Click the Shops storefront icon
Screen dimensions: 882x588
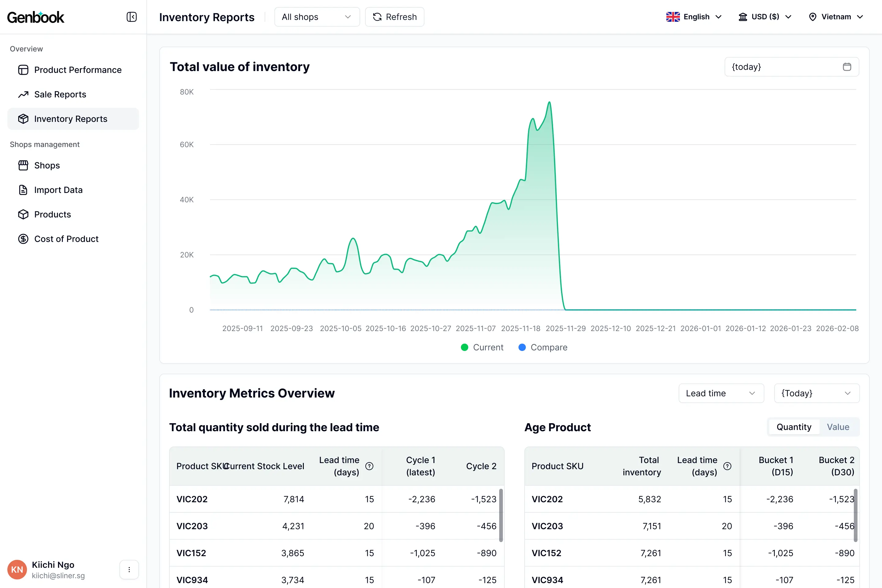point(23,165)
